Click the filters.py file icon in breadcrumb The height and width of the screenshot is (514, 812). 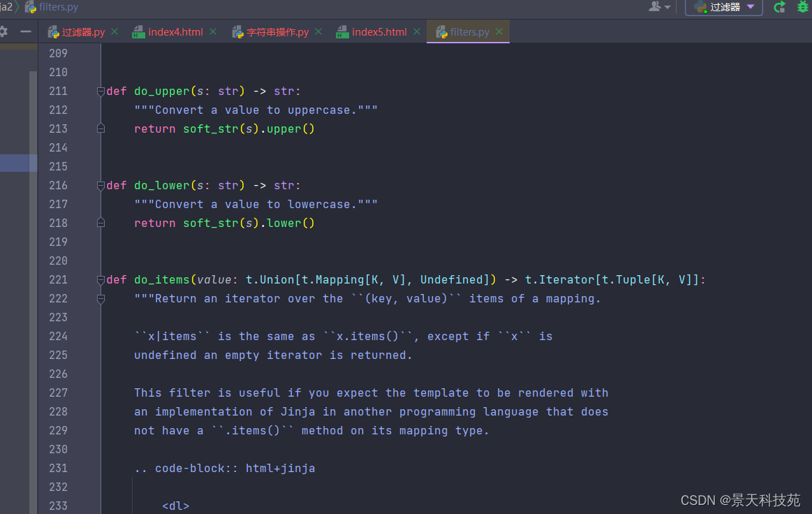point(31,7)
